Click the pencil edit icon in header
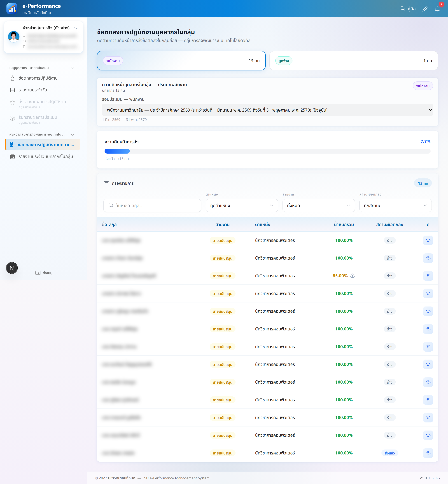448x484 pixels. [x=425, y=9]
